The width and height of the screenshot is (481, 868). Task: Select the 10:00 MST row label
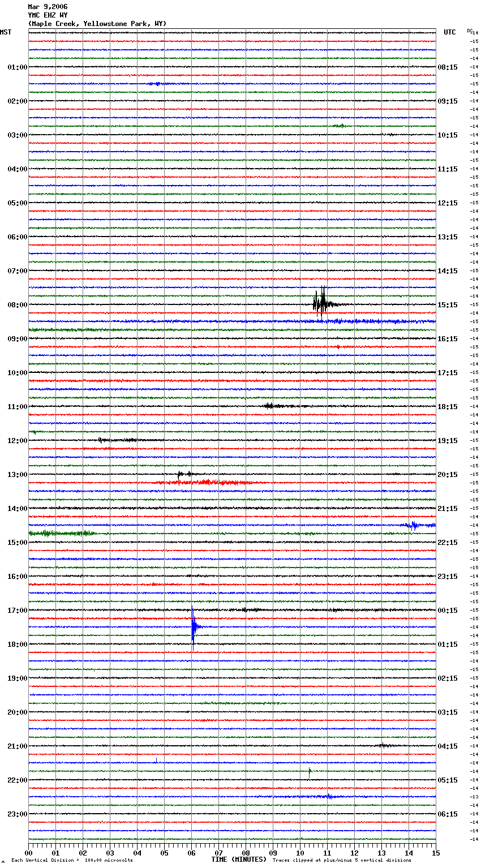[x=18, y=373]
